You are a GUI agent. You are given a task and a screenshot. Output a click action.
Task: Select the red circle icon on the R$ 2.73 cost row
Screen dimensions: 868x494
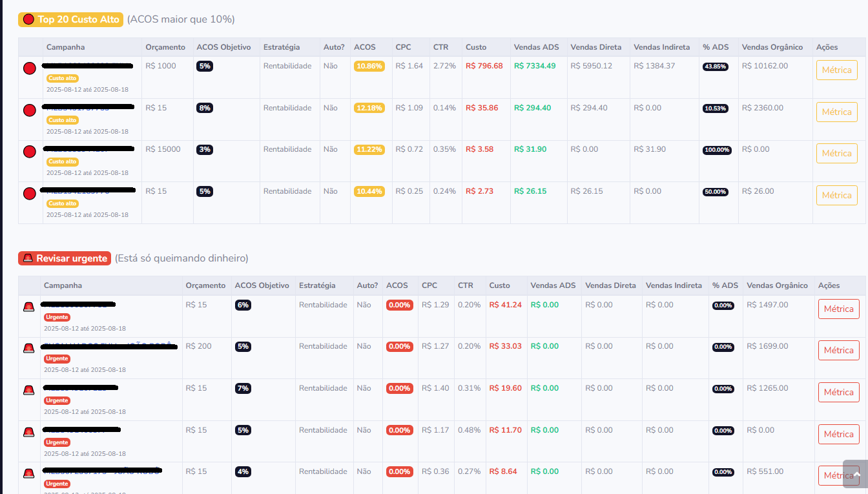point(29,194)
